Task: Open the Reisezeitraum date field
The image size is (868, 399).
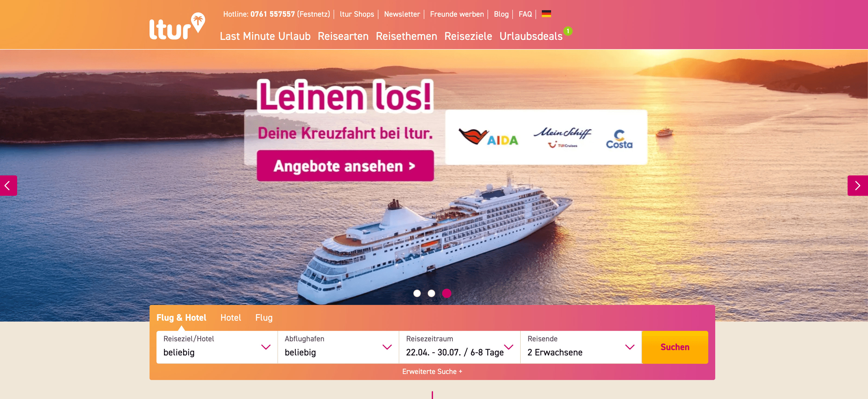Action: pos(460,347)
